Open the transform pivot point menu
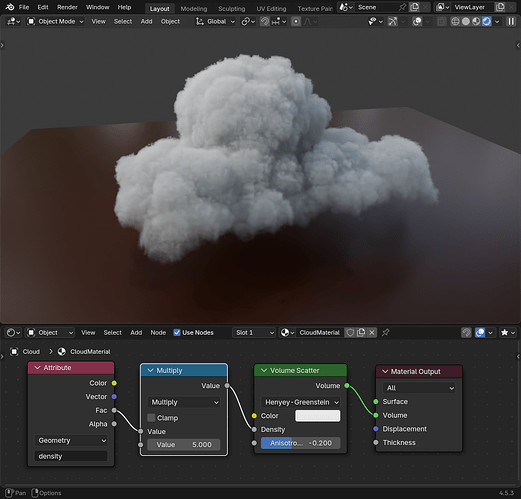521x499 pixels. point(248,21)
